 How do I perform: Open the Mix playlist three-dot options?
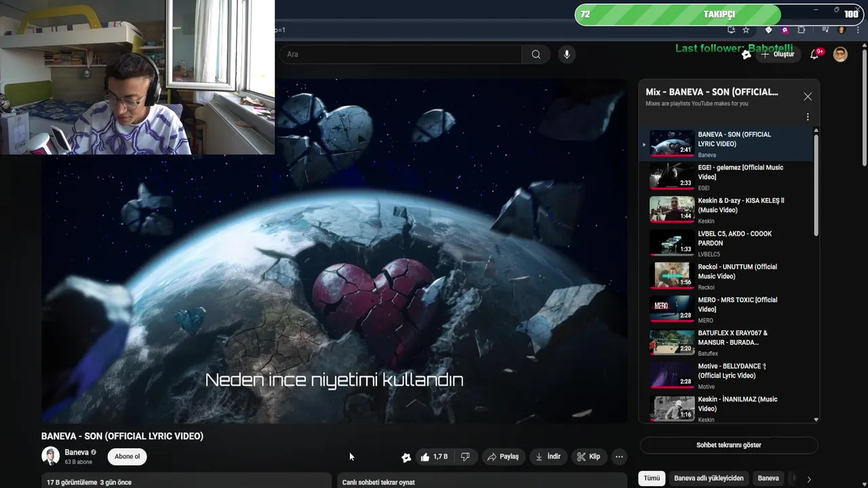(x=808, y=117)
